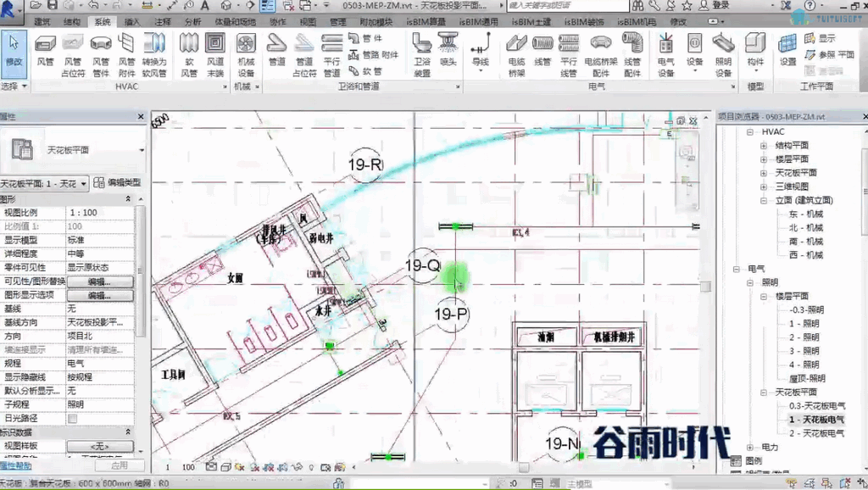Select the 风道末端 air terminal tool
The width and height of the screenshot is (868, 490).
[215, 55]
